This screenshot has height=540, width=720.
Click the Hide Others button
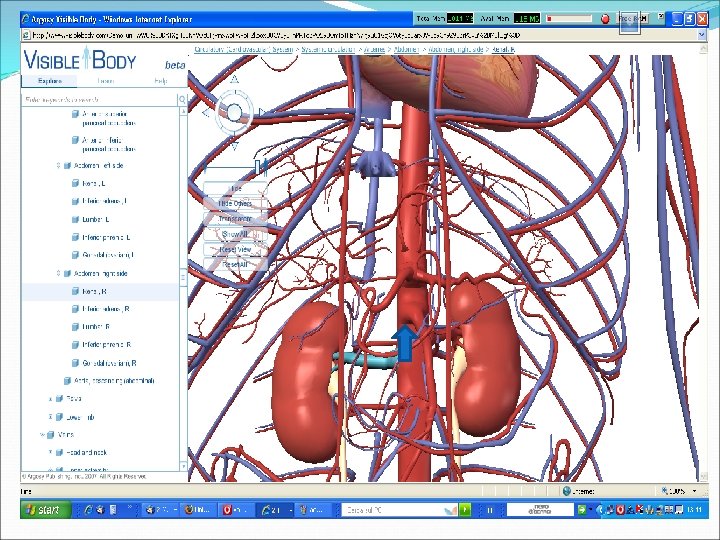tap(235, 203)
